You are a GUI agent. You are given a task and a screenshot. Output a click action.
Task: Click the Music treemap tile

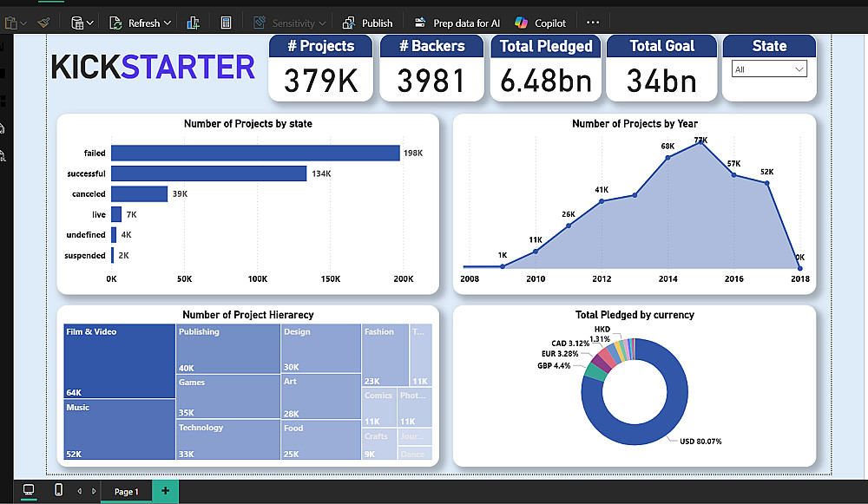click(x=119, y=429)
